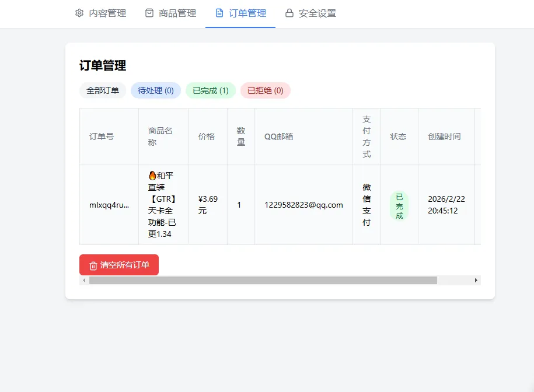
Task: Click the document icon on 订单管理 tab
Action: [218, 13]
